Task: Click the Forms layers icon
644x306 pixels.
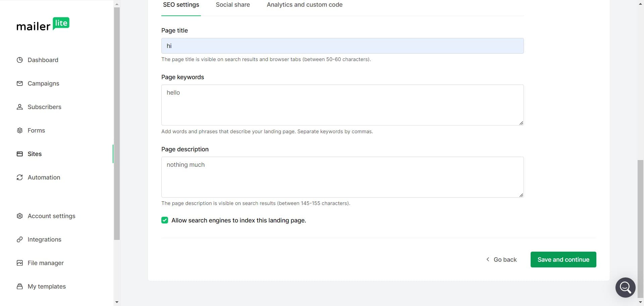Action: [20, 131]
